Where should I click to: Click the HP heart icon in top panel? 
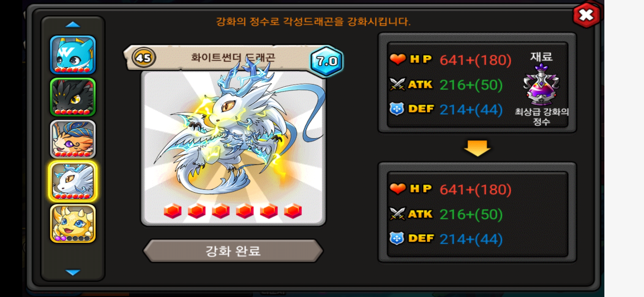398,59
